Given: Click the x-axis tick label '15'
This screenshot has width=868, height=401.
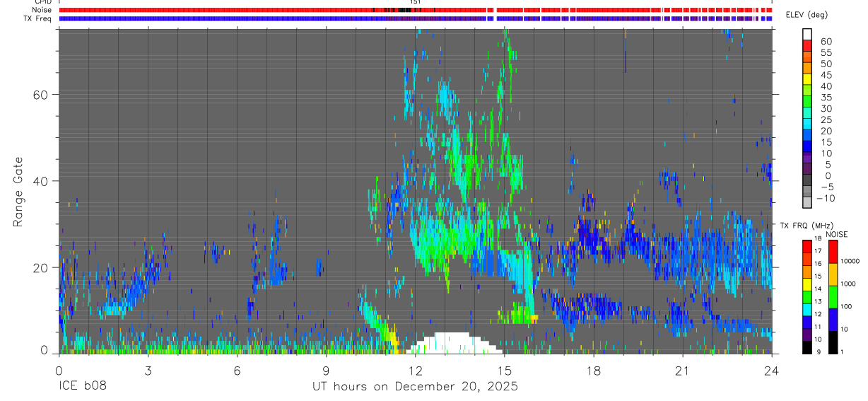Looking at the screenshot, I should pos(505,371).
